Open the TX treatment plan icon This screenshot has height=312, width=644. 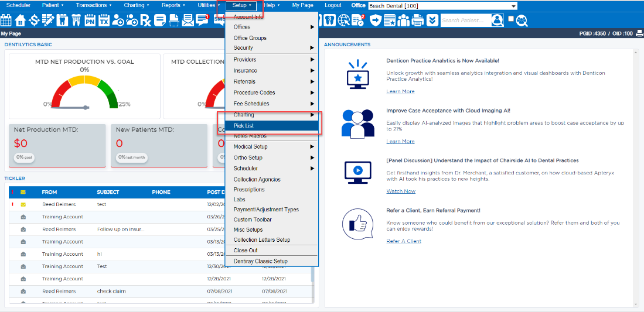click(104, 20)
